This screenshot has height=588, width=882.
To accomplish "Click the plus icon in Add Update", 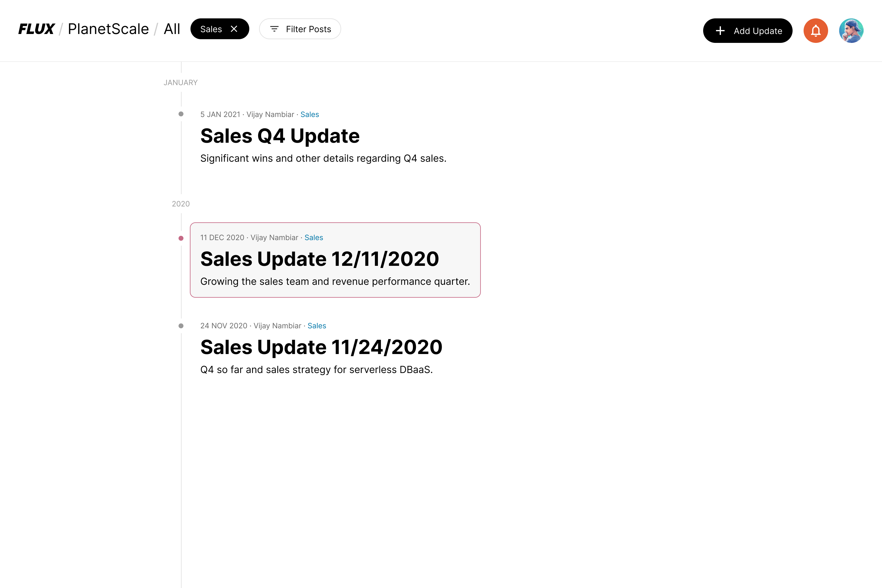I will (x=720, y=31).
